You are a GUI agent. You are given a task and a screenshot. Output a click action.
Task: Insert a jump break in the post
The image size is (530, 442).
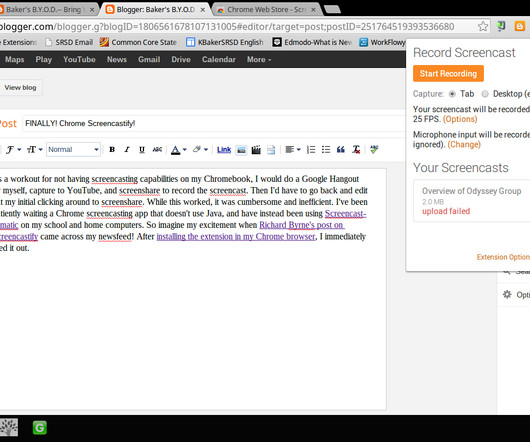[x=271, y=150]
